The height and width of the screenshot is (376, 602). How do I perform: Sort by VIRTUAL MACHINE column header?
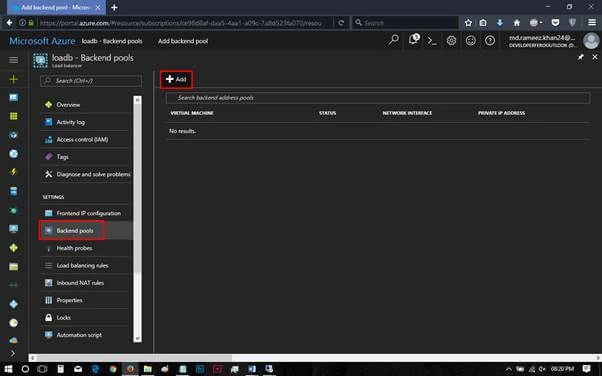[192, 113]
